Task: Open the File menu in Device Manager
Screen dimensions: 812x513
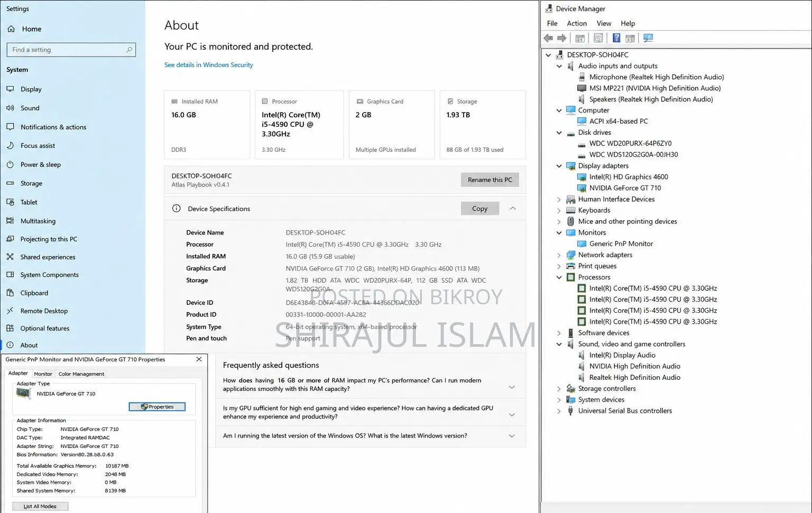Action: 552,23
